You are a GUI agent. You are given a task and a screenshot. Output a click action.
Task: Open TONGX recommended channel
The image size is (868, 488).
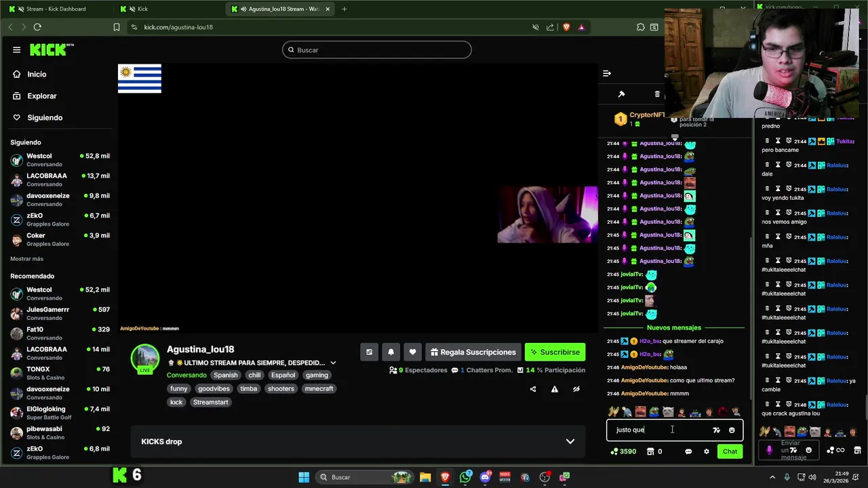(60, 373)
